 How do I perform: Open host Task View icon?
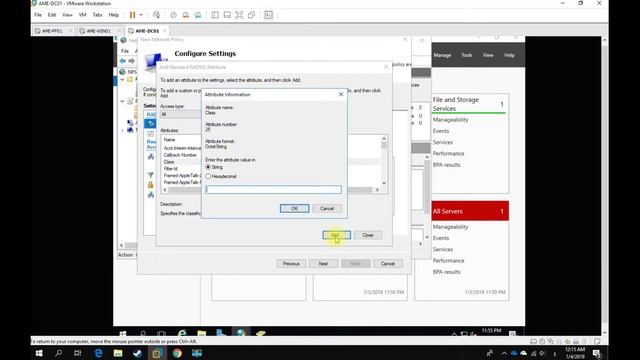[x=78, y=353]
